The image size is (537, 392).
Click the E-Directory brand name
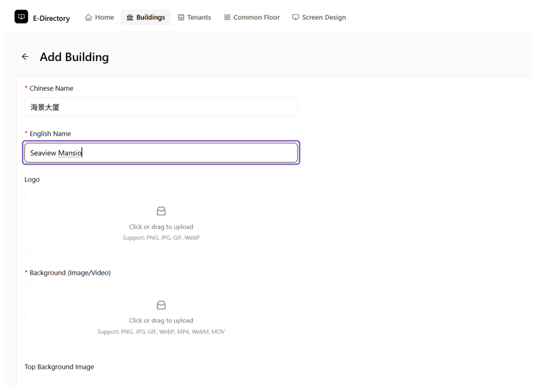[x=51, y=19]
